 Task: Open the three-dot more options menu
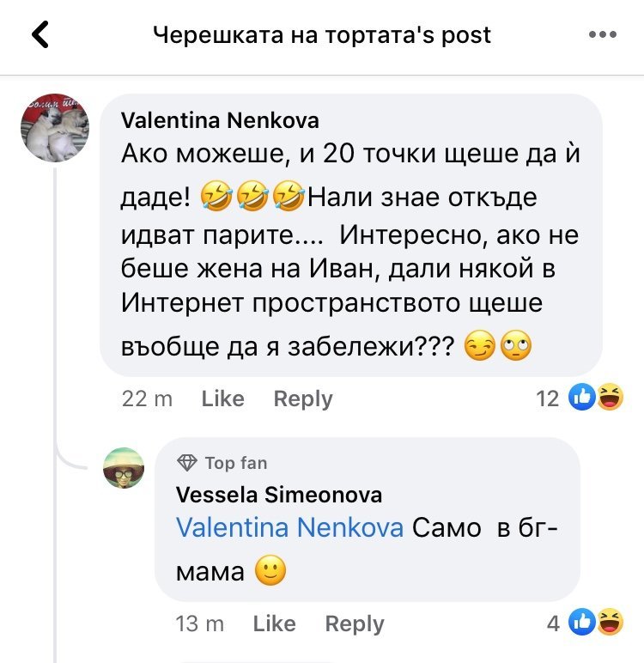(603, 35)
